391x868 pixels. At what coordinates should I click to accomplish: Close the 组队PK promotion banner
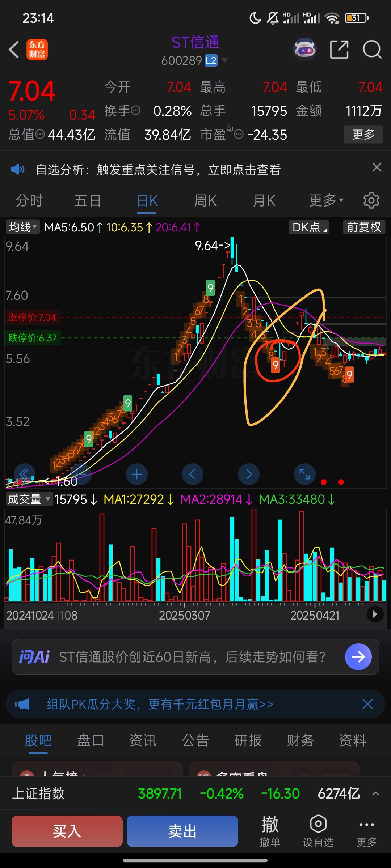click(x=367, y=704)
